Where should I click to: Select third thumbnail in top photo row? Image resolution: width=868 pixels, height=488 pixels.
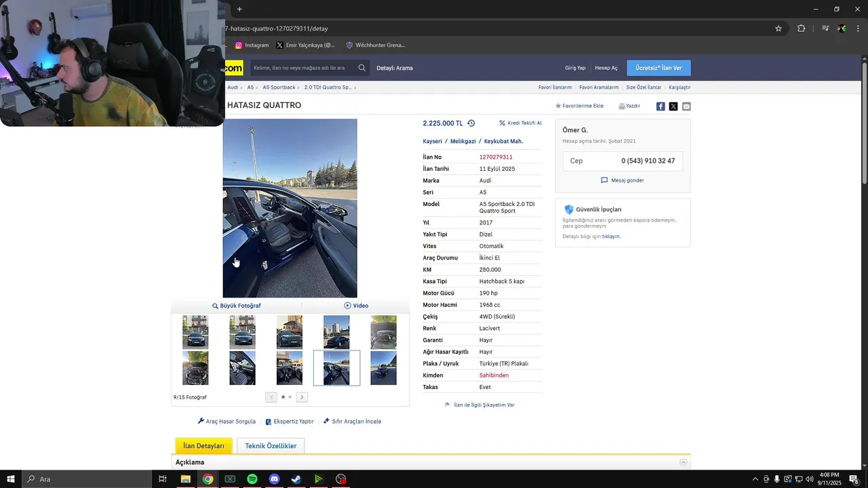tap(290, 332)
